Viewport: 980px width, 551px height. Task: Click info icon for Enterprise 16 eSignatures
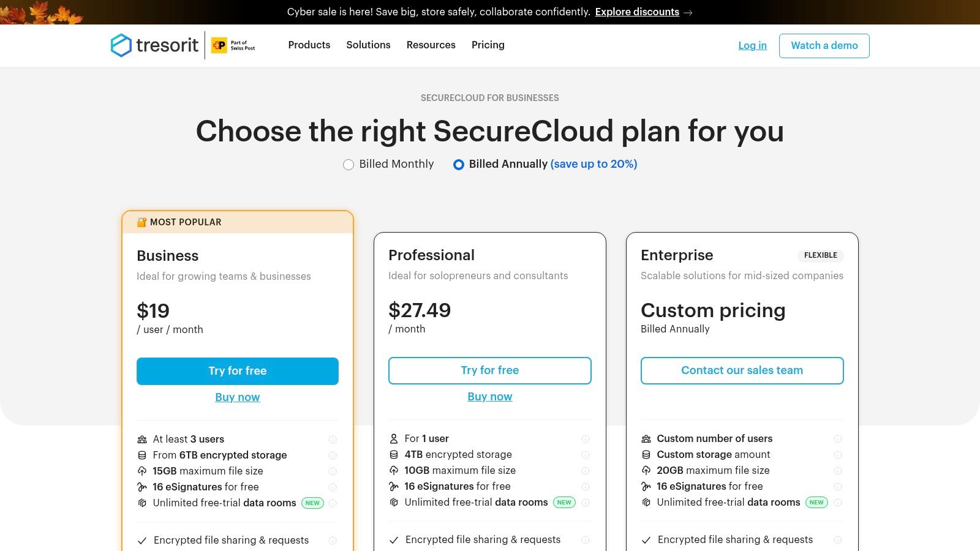[838, 487]
